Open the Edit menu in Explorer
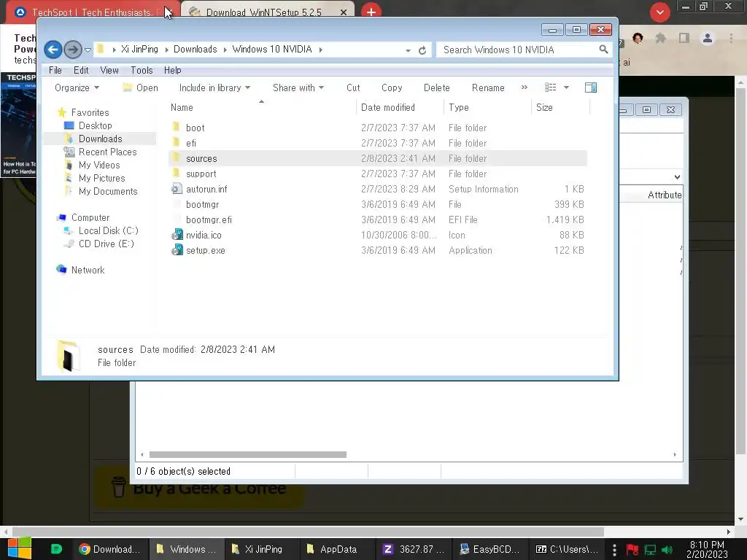This screenshot has width=747, height=560. pyautogui.click(x=81, y=70)
